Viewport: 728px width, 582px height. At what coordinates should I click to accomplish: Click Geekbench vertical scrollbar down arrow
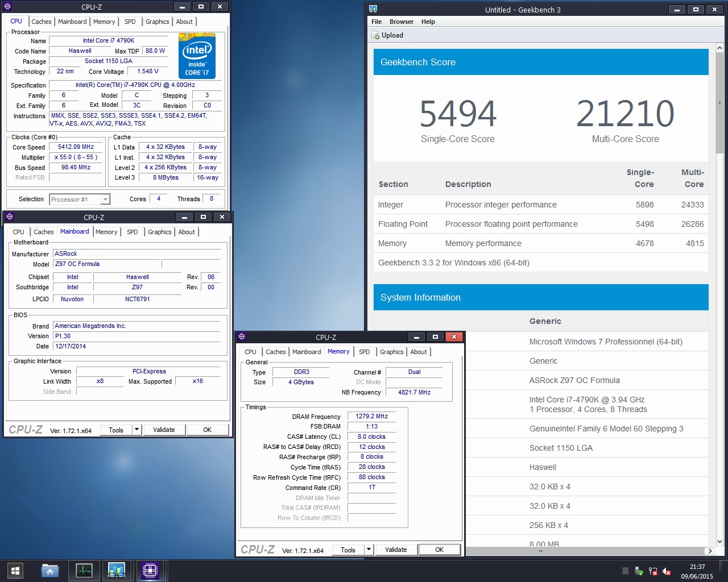719,542
